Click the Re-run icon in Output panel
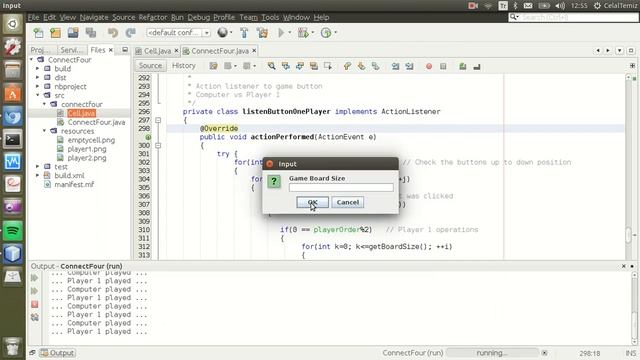 pos(35,278)
